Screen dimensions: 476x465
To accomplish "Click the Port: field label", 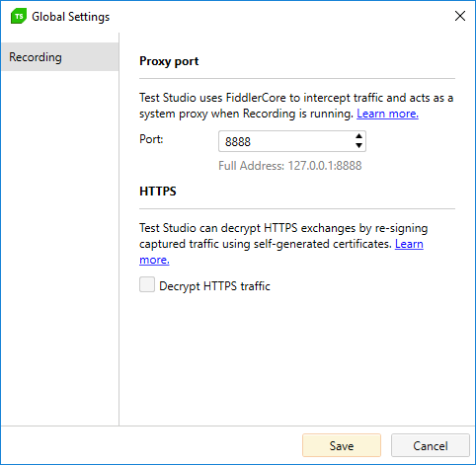I will [151, 139].
